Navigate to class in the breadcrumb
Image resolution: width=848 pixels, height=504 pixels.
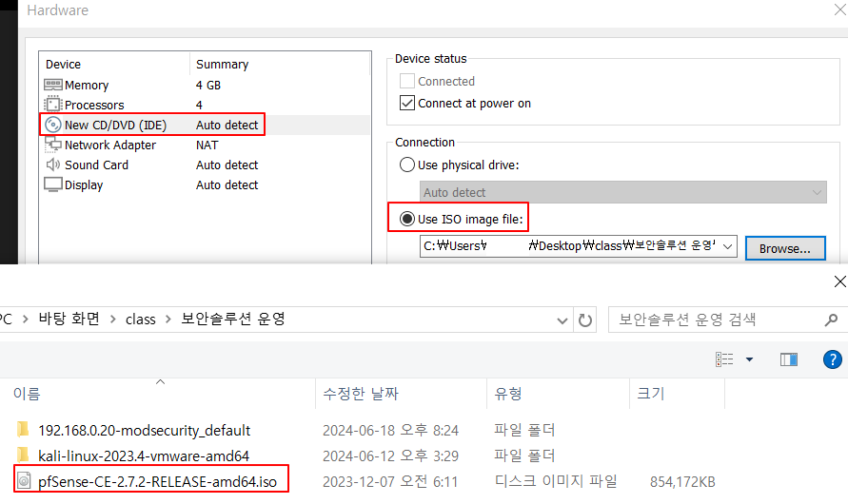coord(141,320)
